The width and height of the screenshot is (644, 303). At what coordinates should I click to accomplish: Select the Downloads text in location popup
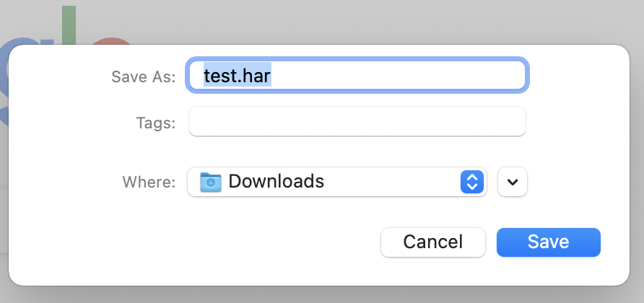tap(276, 182)
